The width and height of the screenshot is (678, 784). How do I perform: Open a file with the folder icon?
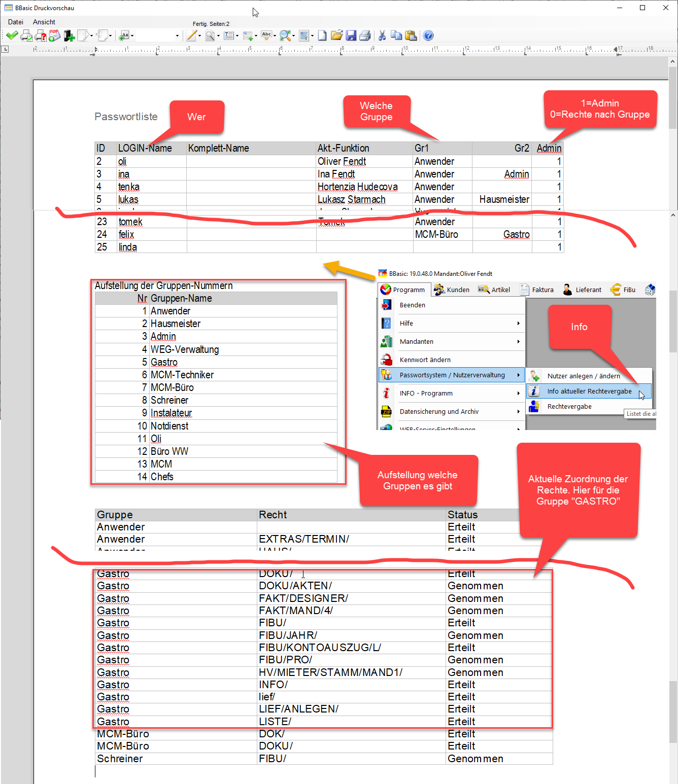point(336,35)
